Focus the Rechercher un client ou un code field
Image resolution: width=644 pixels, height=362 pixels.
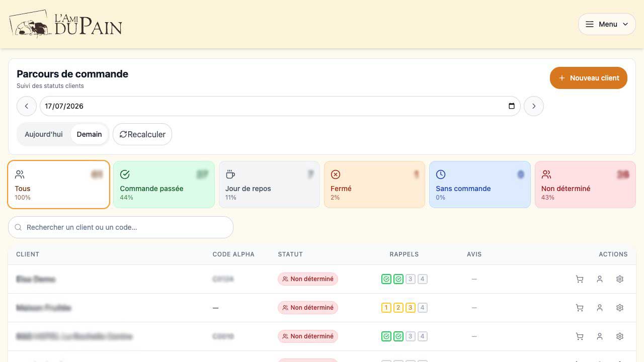[x=121, y=227]
